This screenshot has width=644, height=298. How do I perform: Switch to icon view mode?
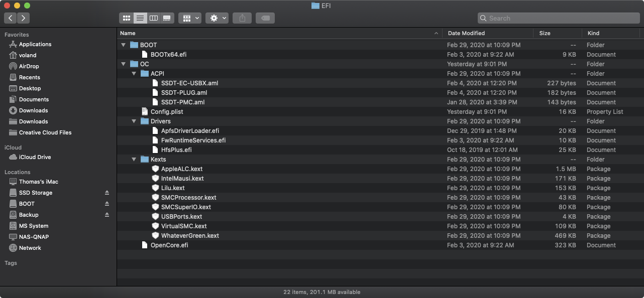tap(127, 18)
